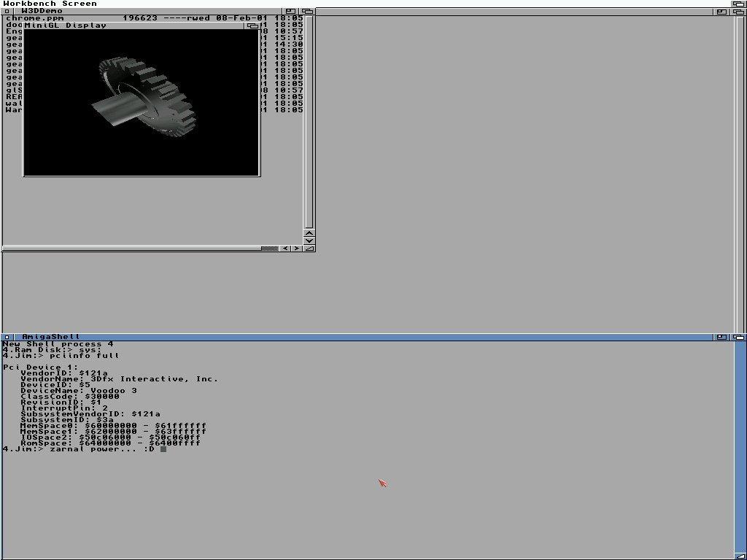The width and height of the screenshot is (747, 560).
Task: Click the 'zarnal power... :D' prompt line
Action: [79, 449]
